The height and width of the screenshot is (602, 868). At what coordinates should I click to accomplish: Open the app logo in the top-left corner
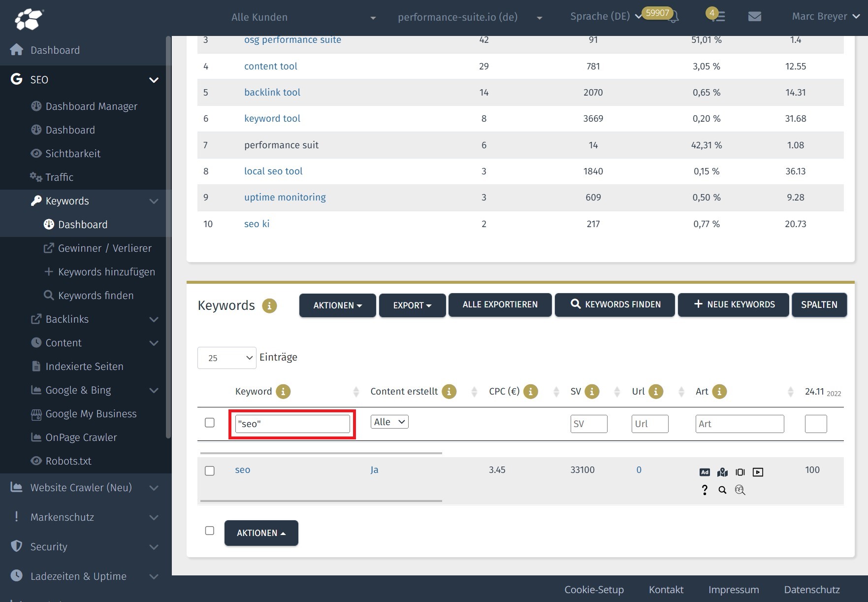[x=29, y=19]
